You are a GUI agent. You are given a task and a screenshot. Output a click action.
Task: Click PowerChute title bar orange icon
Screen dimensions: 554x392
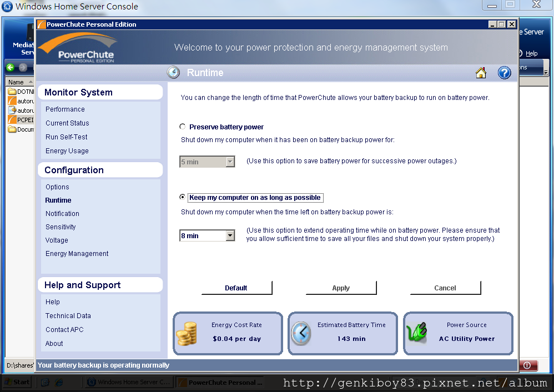pyautogui.click(x=41, y=24)
